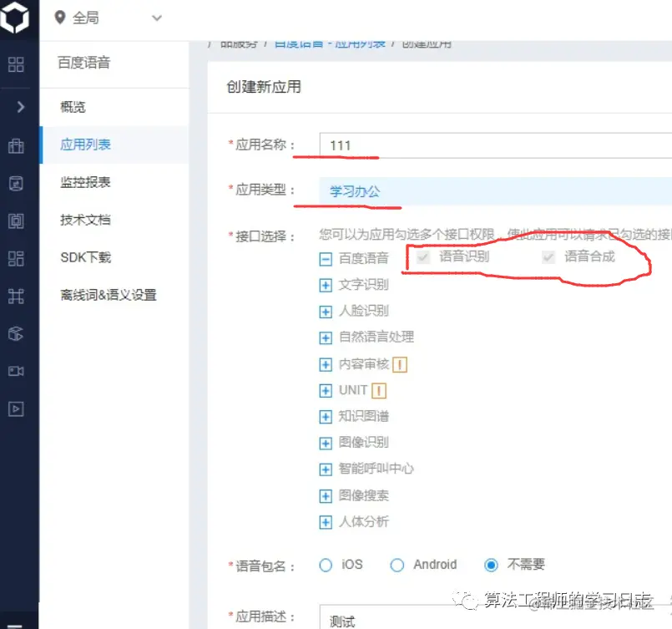Open the camera icon in sidebar

(15, 371)
